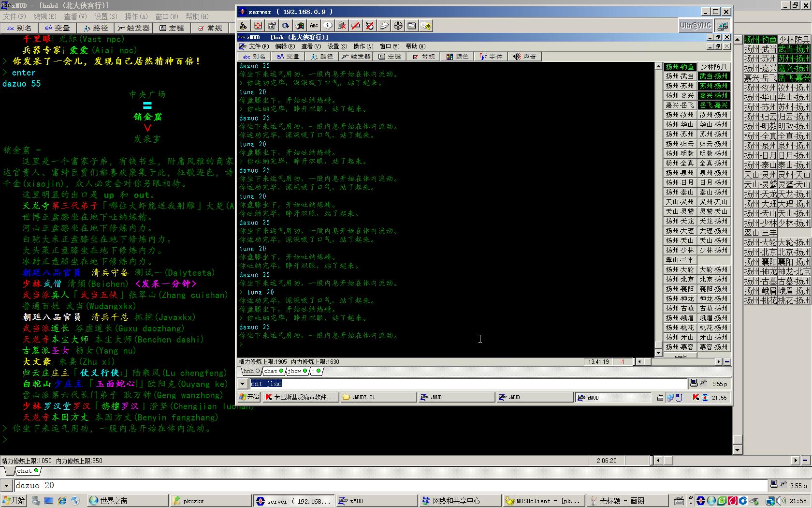Open 网络和共享中心 on the local taskbar
Screen dimensions: 812x508
[x=459, y=501]
